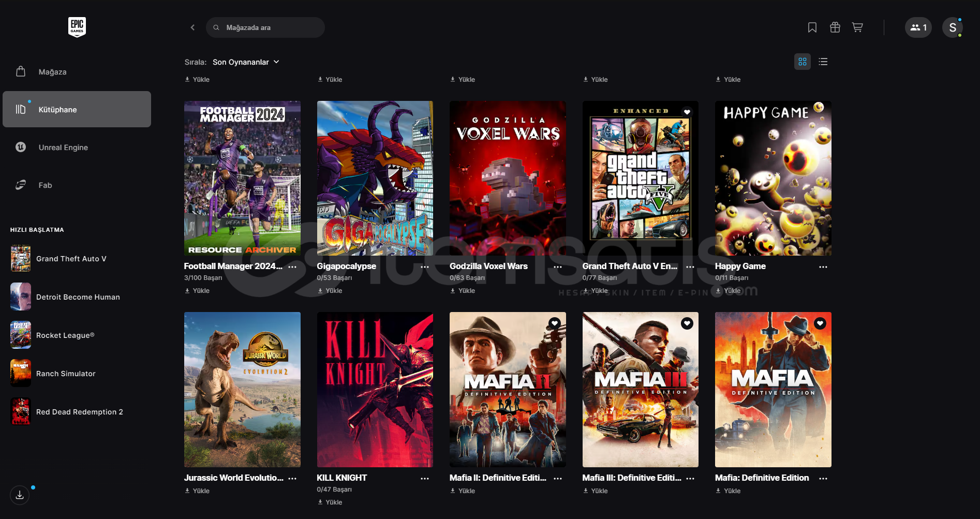Click Yükle under KILL KNIGHT
980x519 pixels.
pos(330,502)
